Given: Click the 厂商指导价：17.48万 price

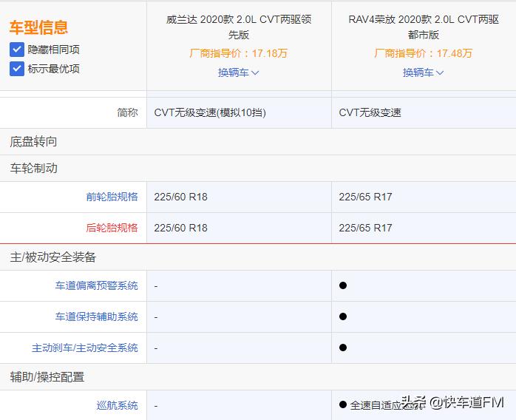Looking at the screenshot, I should click(423, 53).
